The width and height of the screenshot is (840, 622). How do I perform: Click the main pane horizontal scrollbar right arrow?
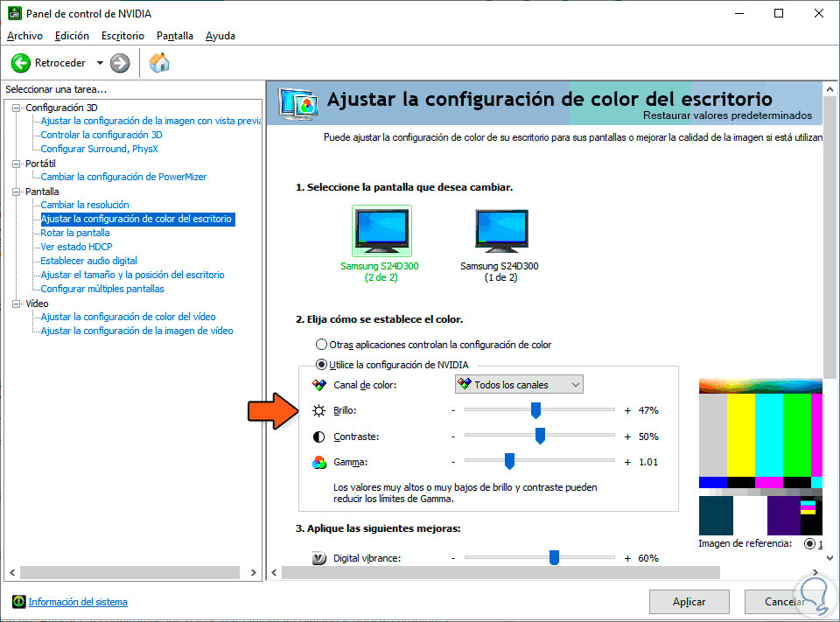tap(815, 573)
